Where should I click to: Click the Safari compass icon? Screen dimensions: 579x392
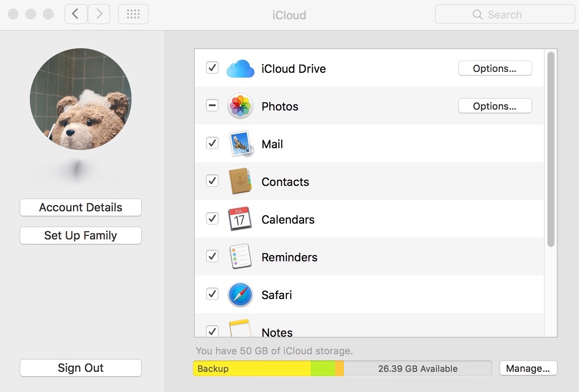coord(240,295)
